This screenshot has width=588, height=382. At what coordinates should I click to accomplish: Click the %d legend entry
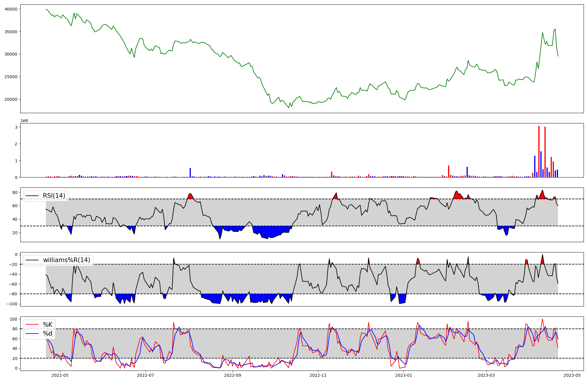48,334
